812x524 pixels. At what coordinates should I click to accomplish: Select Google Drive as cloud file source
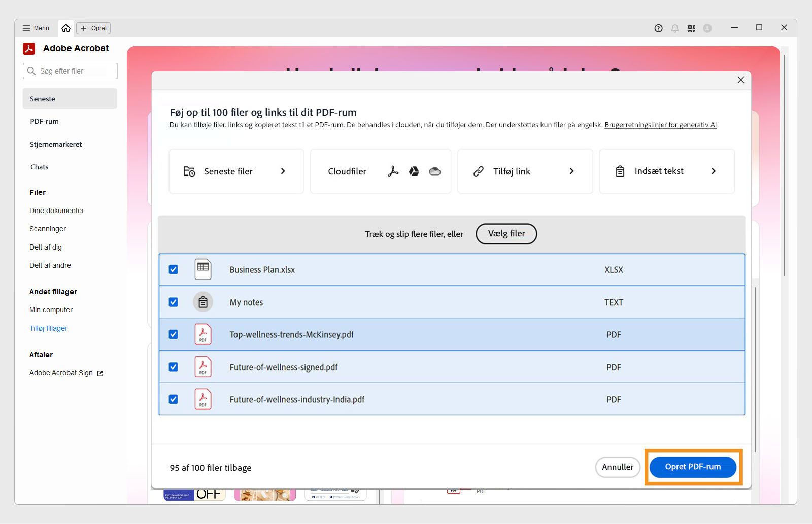[x=414, y=171]
